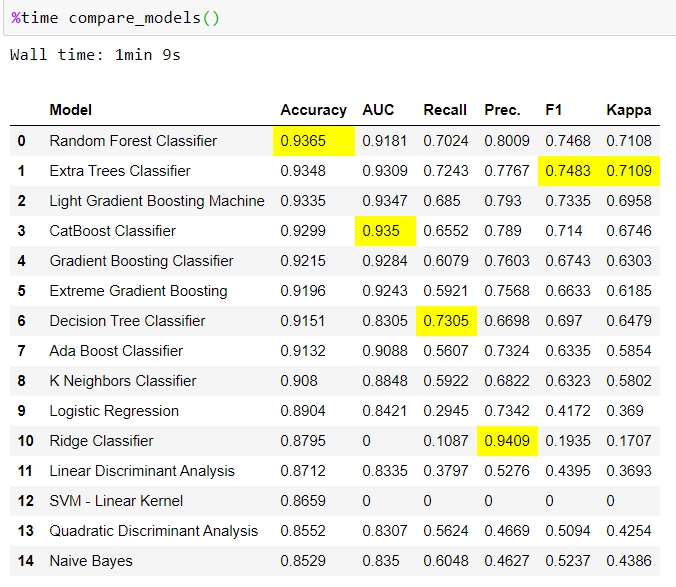
Task: Select highlighted F1 value 0.7483
Action: coord(567,171)
